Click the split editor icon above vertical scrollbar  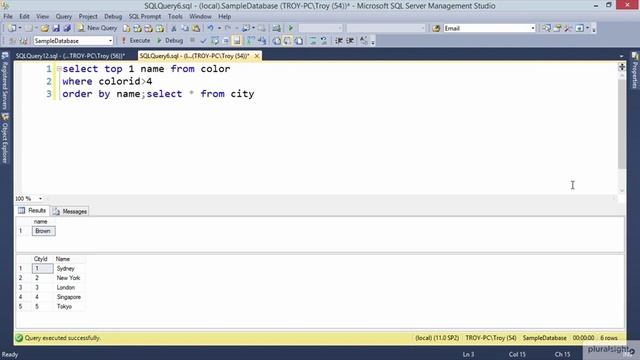click(622, 67)
